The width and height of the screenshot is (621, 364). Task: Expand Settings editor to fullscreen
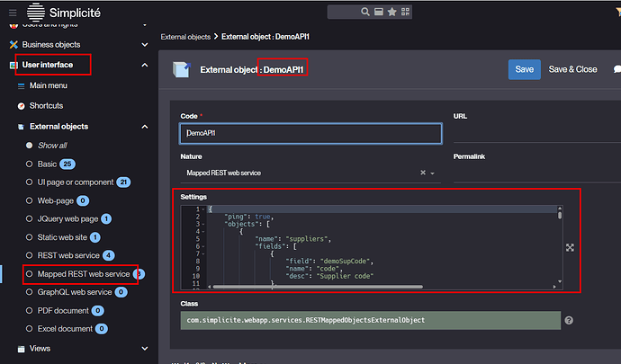point(570,248)
